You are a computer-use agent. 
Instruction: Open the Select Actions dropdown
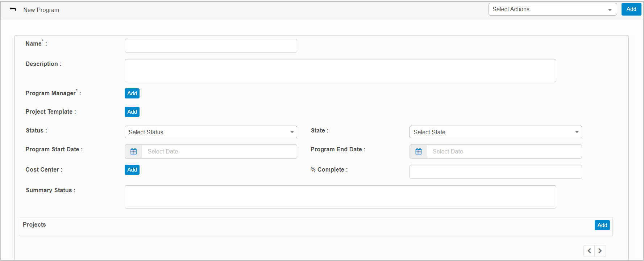coord(552,9)
